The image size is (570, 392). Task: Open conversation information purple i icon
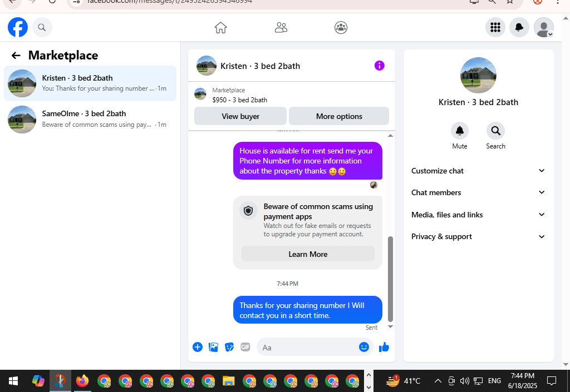point(379,66)
